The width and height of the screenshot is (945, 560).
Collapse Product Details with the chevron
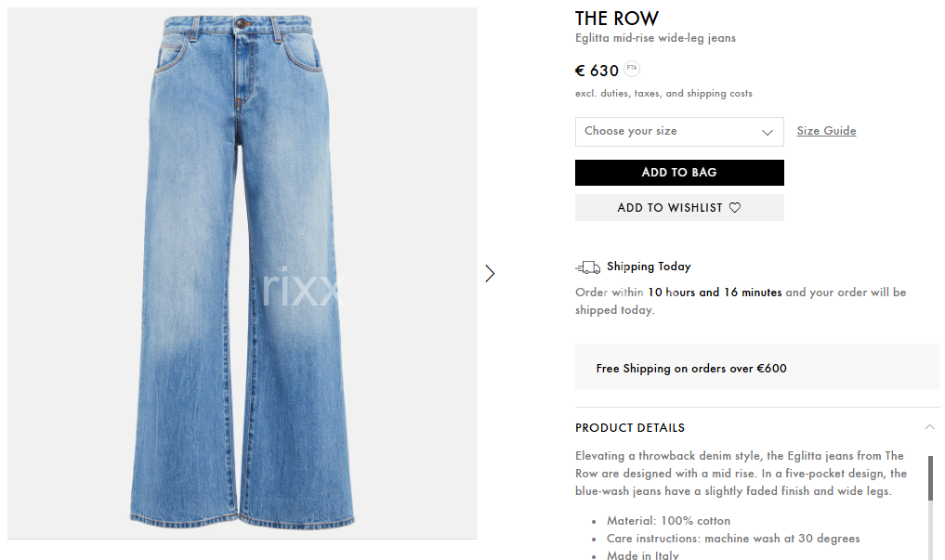coord(929,427)
